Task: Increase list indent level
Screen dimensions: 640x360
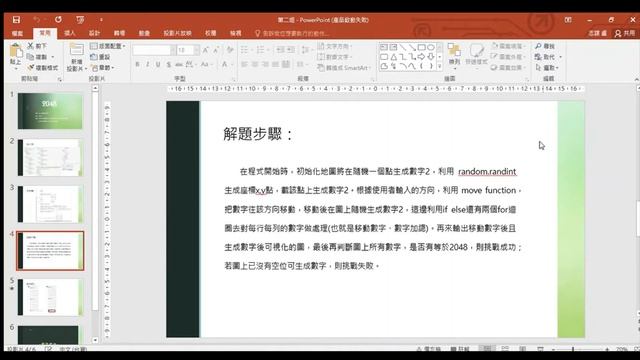Action: click(x=291, y=50)
